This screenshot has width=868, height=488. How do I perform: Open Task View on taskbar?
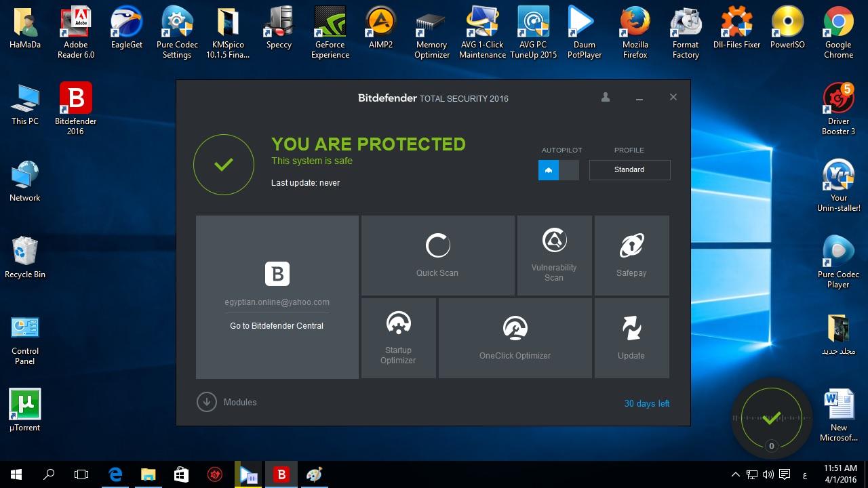tap(81, 474)
